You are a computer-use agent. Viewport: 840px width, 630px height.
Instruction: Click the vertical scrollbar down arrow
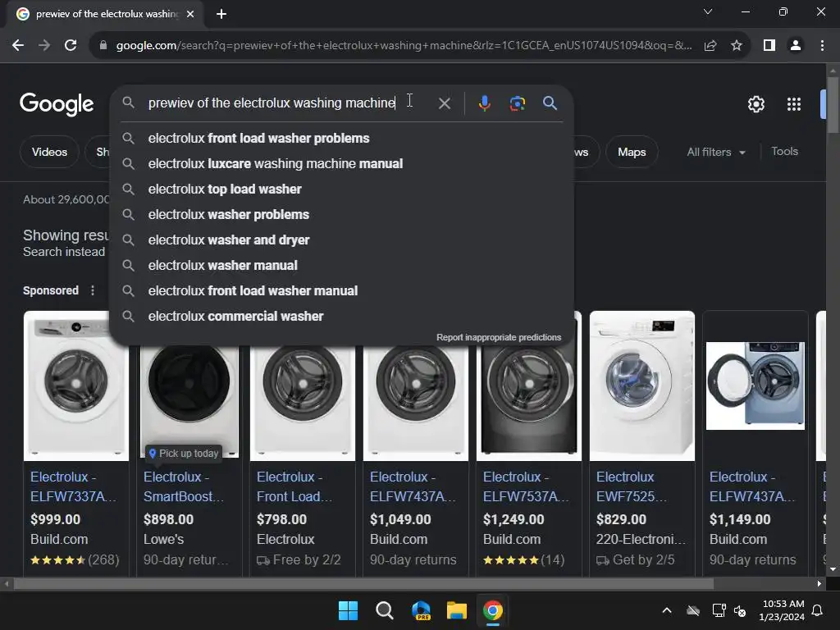coord(833,569)
